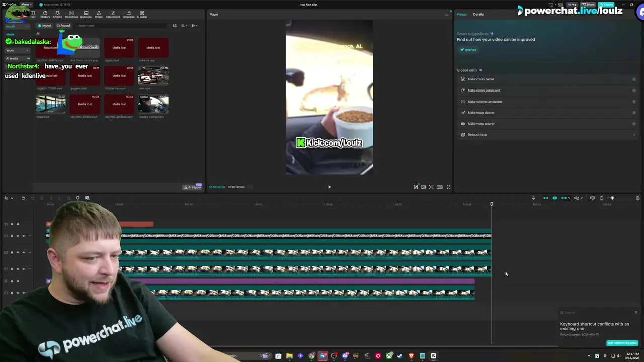Switch to the Details tab
644x362 pixels.
point(478,14)
